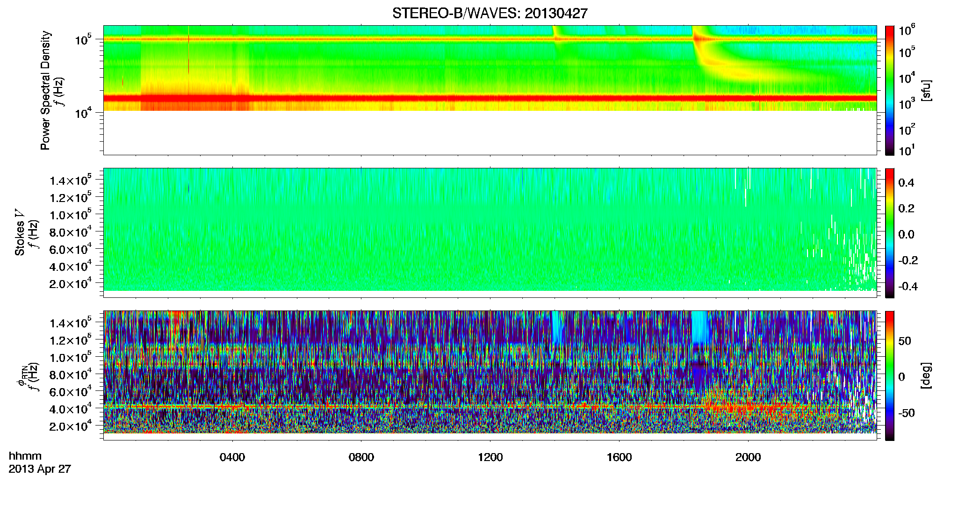Click the Stokes V color bar

pos(889,233)
